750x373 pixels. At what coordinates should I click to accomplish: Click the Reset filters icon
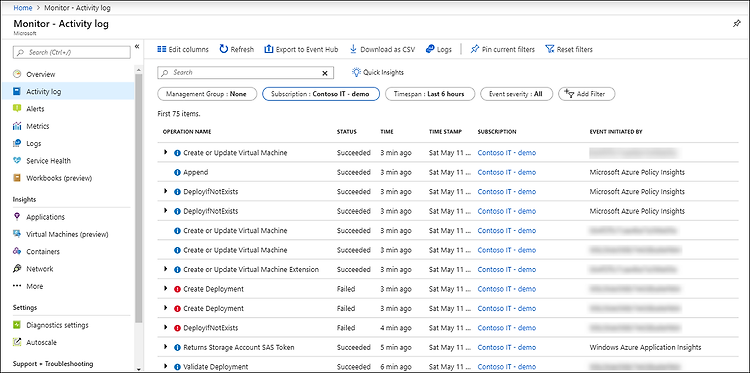(x=550, y=49)
